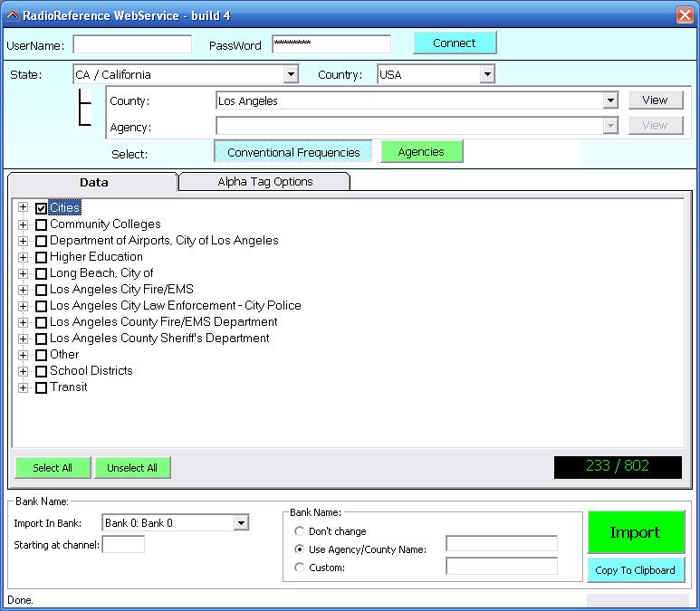Open the Country dropdown showing USA
Image resolution: width=700 pixels, height=611 pixels.
487,74
